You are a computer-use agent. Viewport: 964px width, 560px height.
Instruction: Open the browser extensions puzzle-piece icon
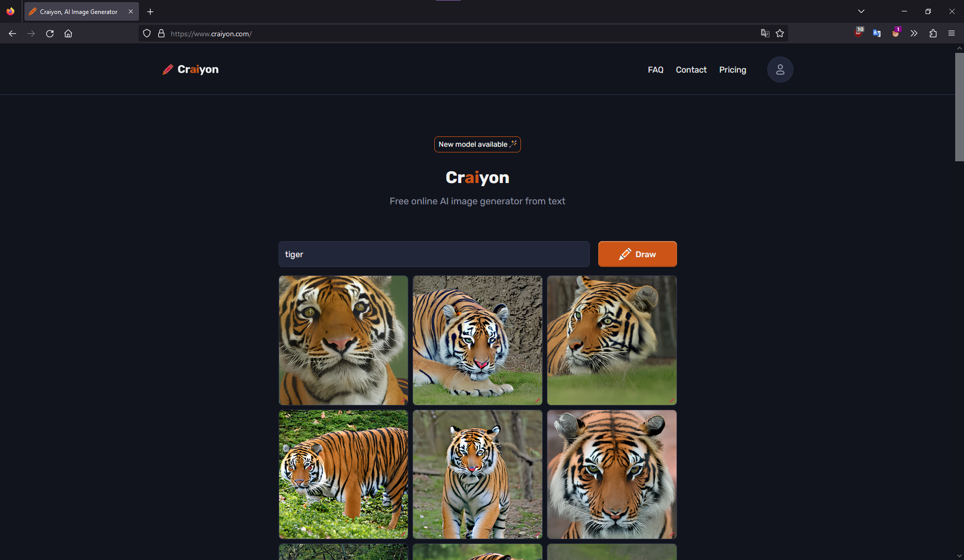933,33
